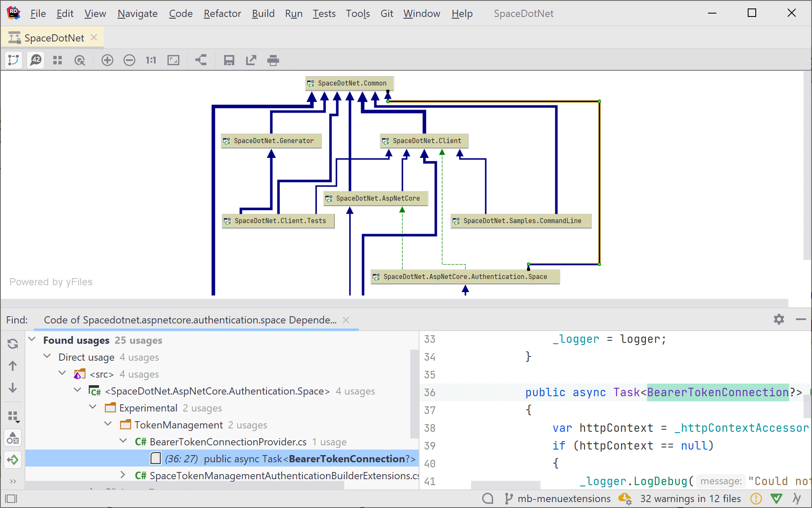The image size is (812, 508).
Task: Collapse the Direct usage node
Action: (47, 356)
